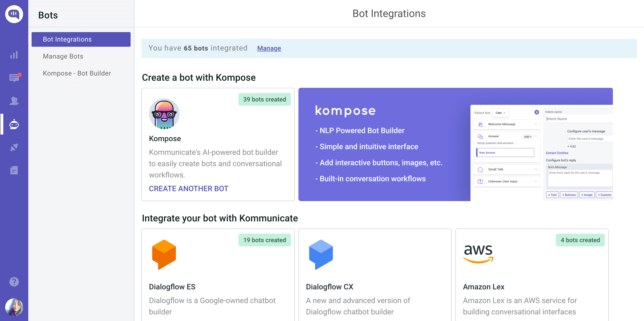
Task: Click the Enter the user's message field
Action: tap(590, 139)
